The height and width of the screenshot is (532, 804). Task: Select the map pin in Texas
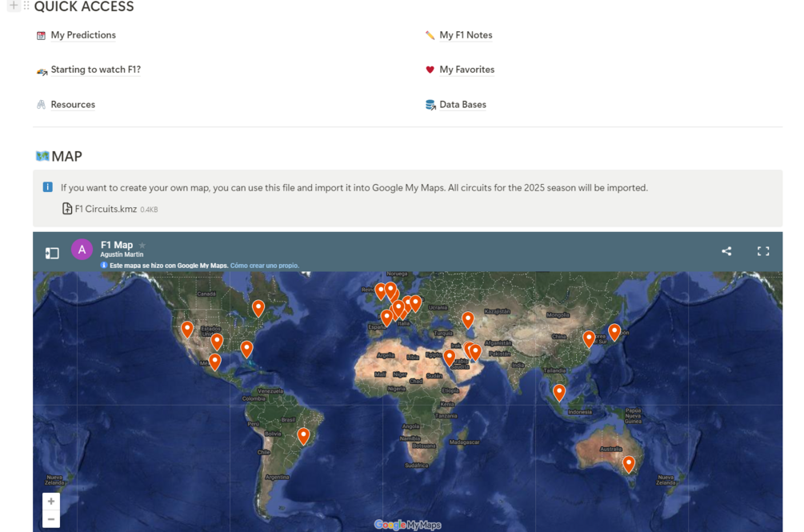coord(217,342)
